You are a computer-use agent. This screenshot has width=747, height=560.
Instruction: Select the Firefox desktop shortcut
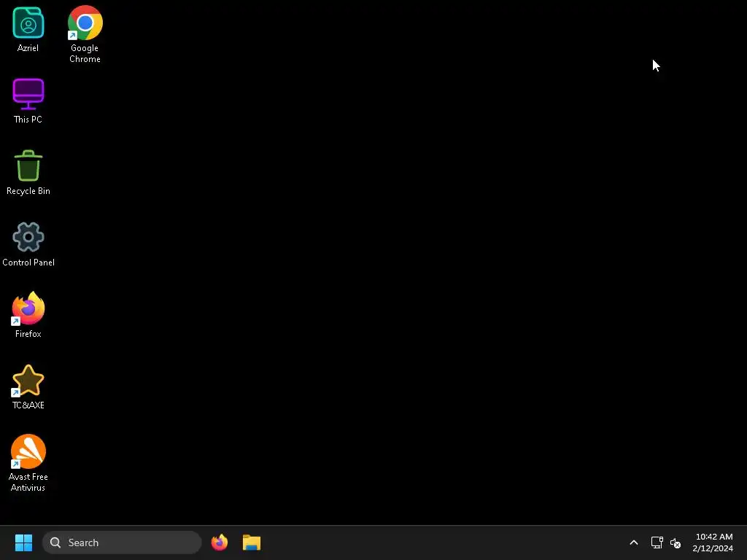click(x=28, y=308)
